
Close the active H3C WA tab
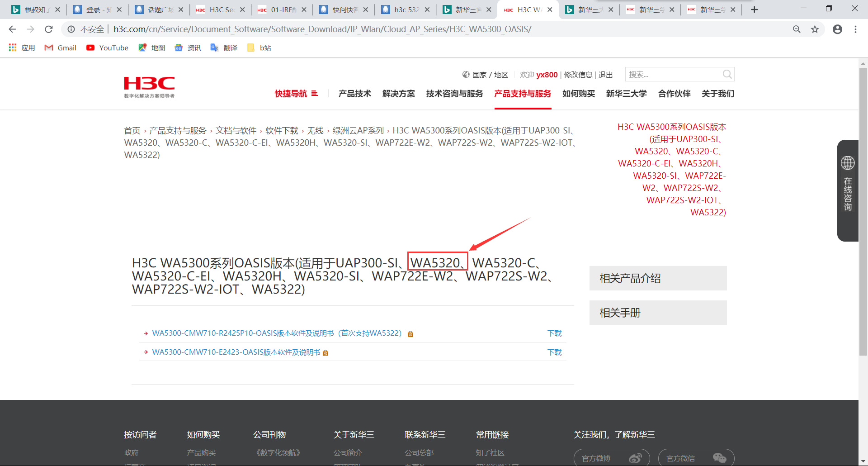[550, 10]
